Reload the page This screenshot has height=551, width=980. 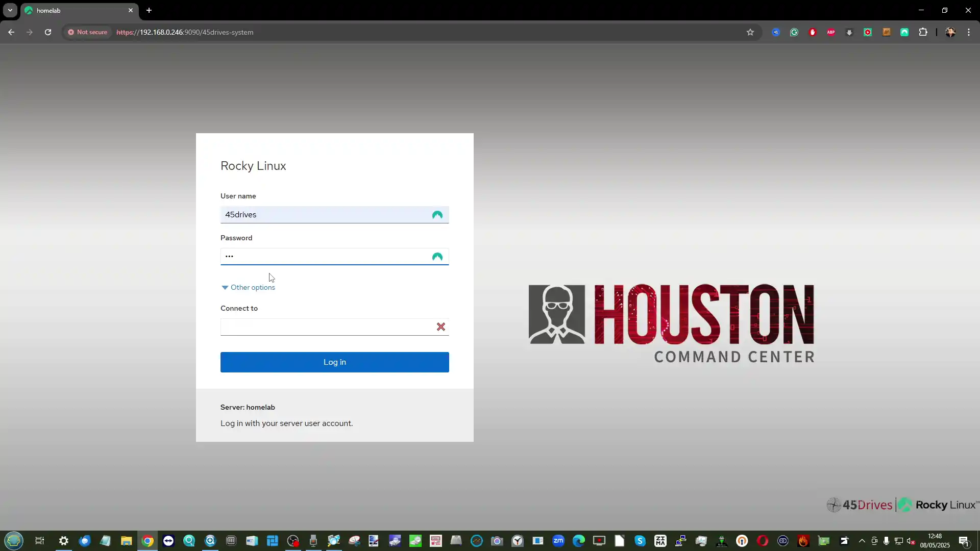pos(48,32)
